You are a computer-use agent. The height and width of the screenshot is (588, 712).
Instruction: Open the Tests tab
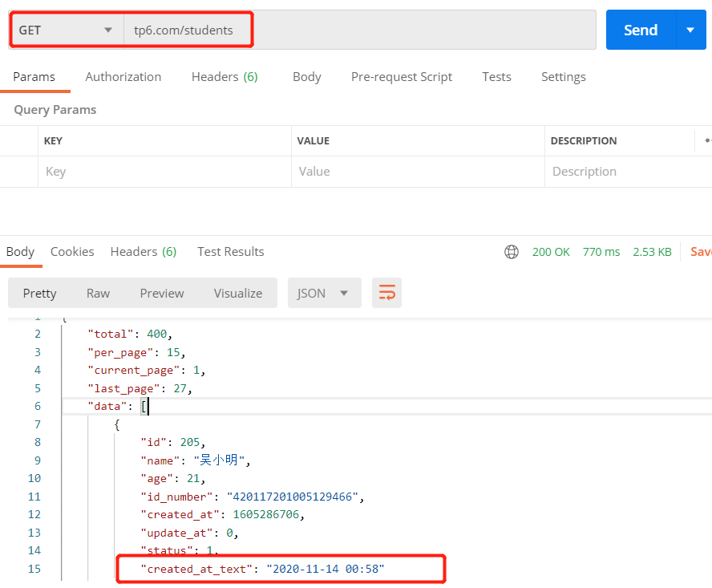496,77
